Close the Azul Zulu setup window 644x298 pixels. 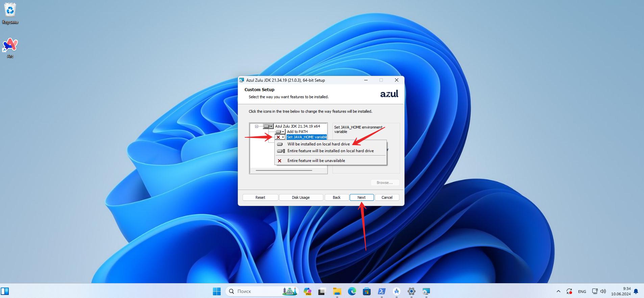397,80
